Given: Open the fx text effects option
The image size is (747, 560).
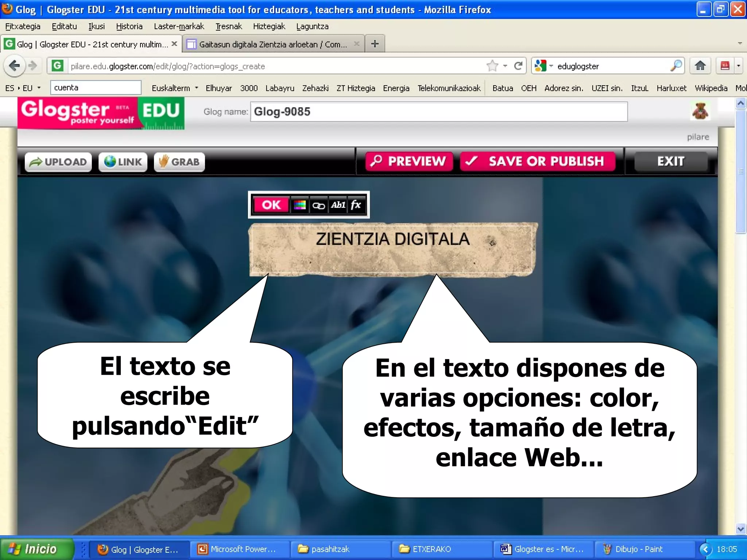Looking at the screenshot, I should click(x=356, y=205).
